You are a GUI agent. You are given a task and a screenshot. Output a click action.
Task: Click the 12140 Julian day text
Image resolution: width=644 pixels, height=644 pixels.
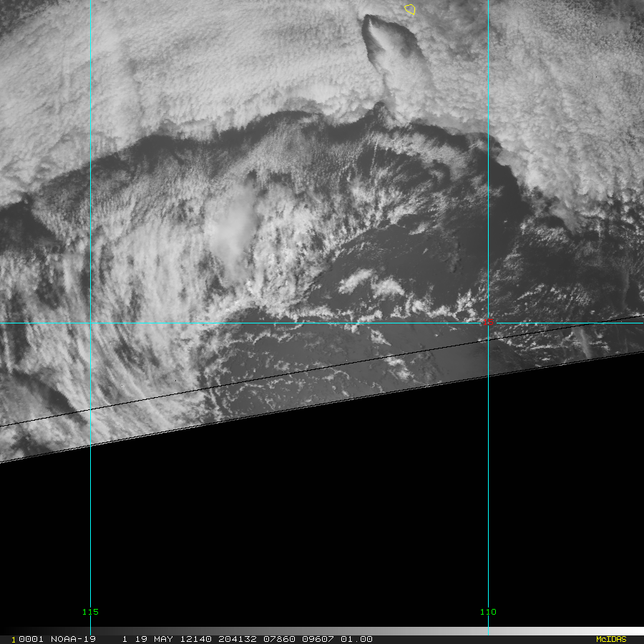click(x=196, y=639)
